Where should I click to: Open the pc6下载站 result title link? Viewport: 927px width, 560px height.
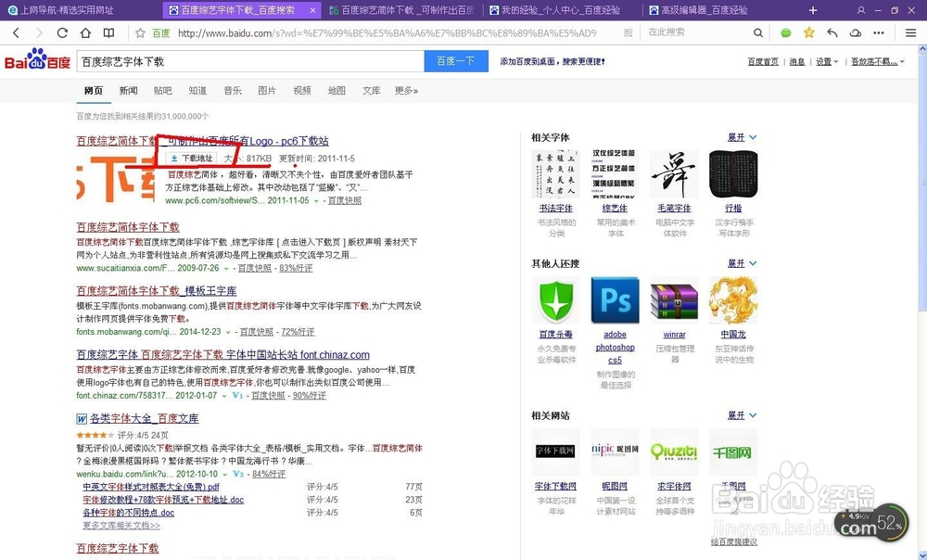(202, 141)
